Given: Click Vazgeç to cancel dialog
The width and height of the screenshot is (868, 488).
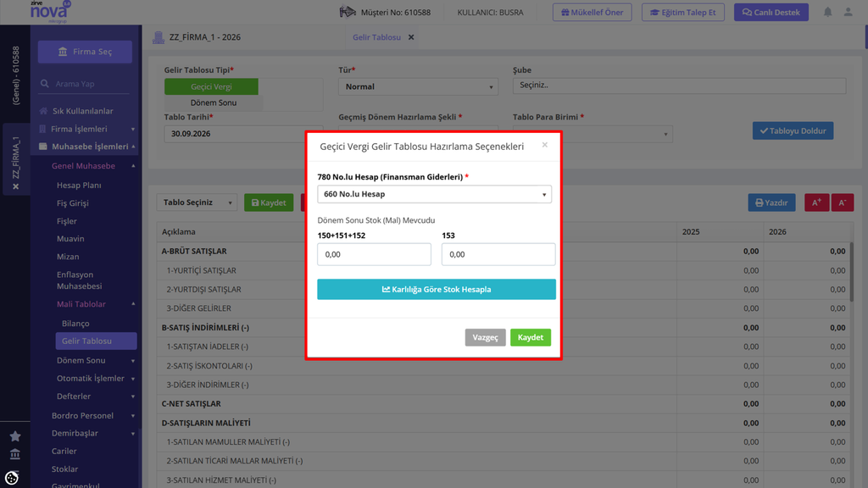Looking at the screenshot, I should point(485,337).
